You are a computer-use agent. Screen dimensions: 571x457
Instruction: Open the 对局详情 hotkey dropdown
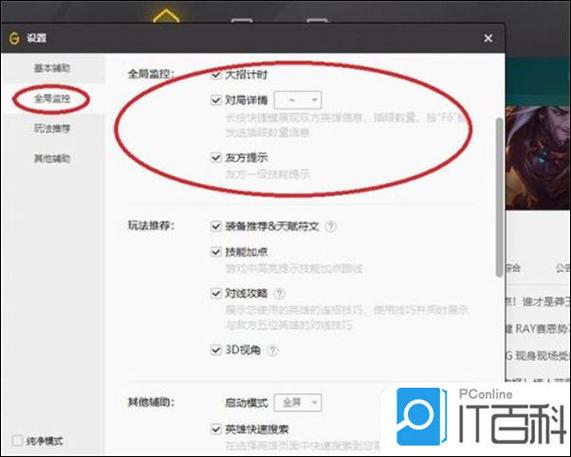(298, 100)
